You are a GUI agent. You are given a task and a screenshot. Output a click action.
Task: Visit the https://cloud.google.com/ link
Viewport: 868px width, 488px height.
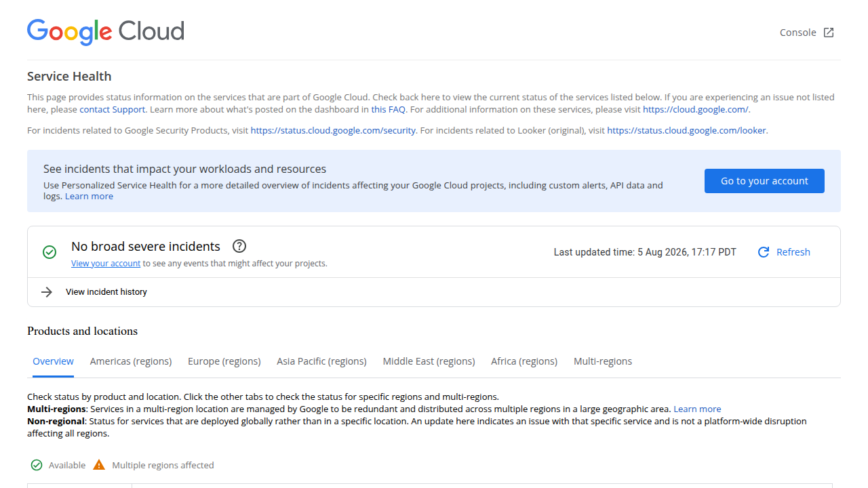[696, 109]
